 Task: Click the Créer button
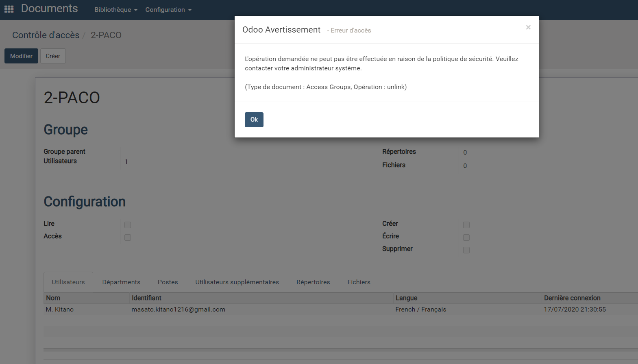[53, 56]
